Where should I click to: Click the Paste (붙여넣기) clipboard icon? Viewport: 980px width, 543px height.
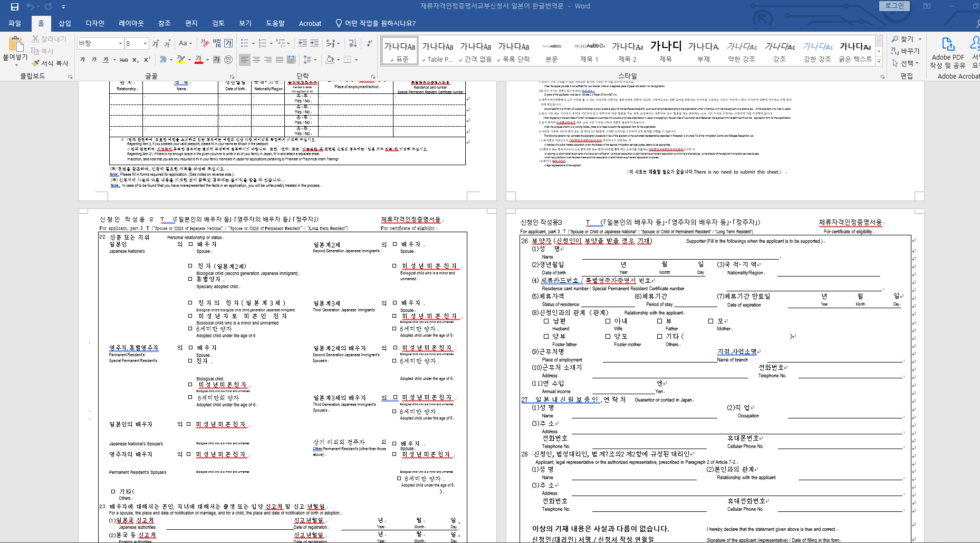[15, 45]
